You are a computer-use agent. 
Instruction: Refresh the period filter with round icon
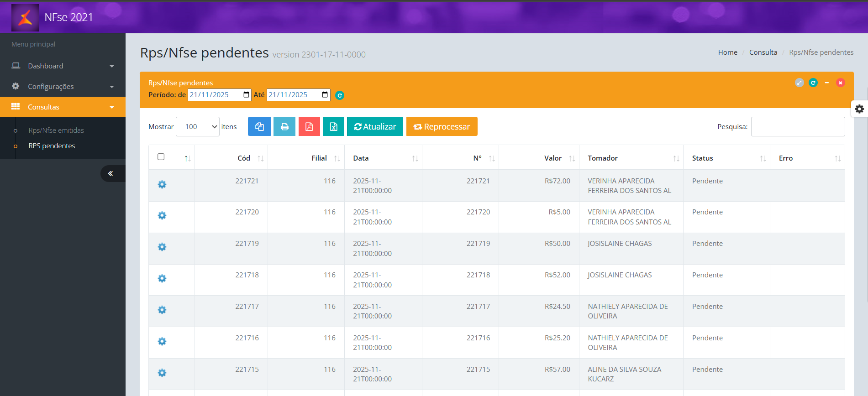click(x=340, y=95)
